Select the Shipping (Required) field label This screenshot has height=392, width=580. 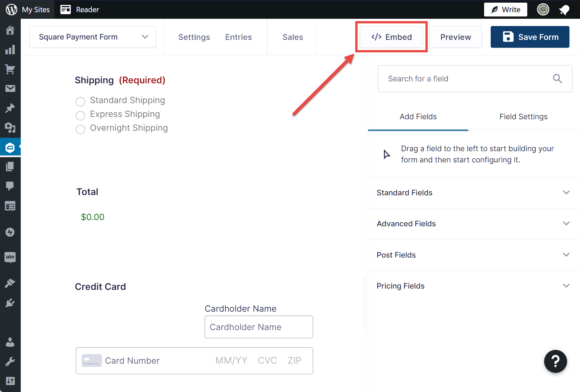120,80
